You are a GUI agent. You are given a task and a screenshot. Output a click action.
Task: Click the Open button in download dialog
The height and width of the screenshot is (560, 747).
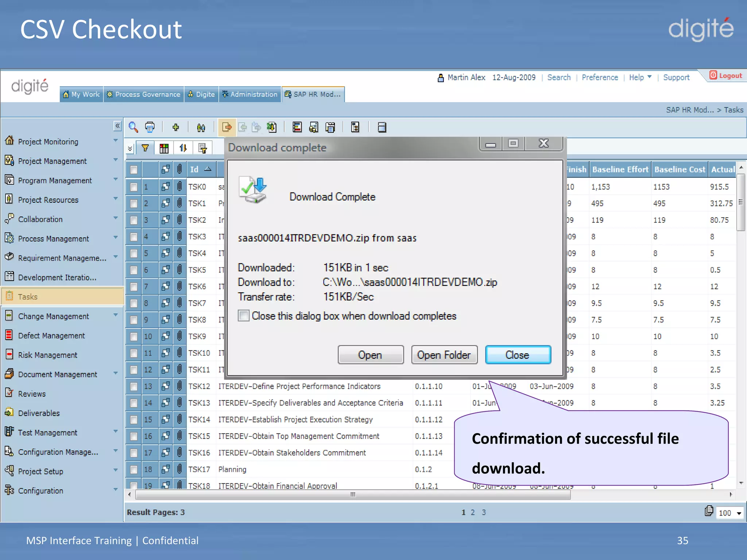tap(371, 355)
